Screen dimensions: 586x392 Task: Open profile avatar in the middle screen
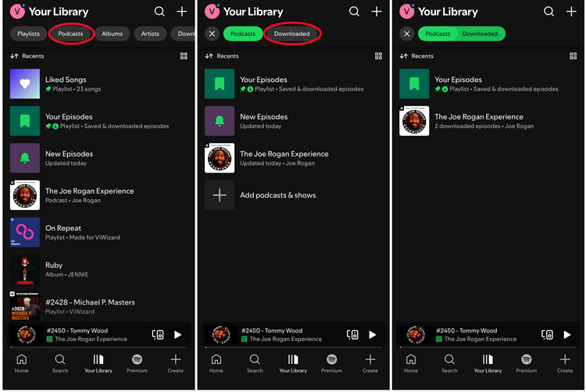[212, 11]
